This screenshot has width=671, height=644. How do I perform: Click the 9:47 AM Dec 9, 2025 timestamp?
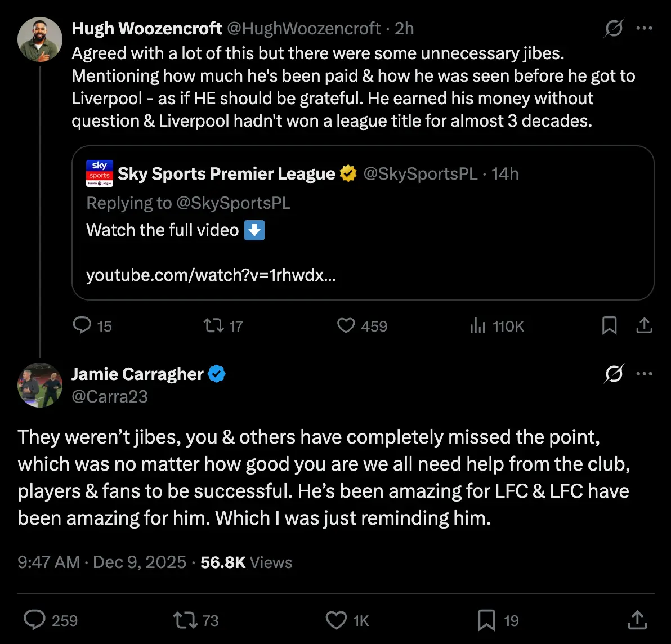click(102, 562)
